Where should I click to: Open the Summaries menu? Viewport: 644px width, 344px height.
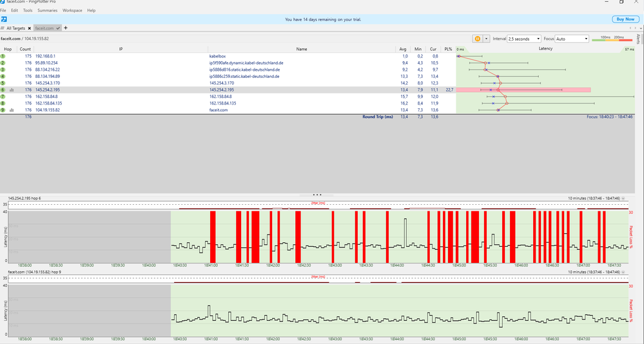(x=48, y=10)
